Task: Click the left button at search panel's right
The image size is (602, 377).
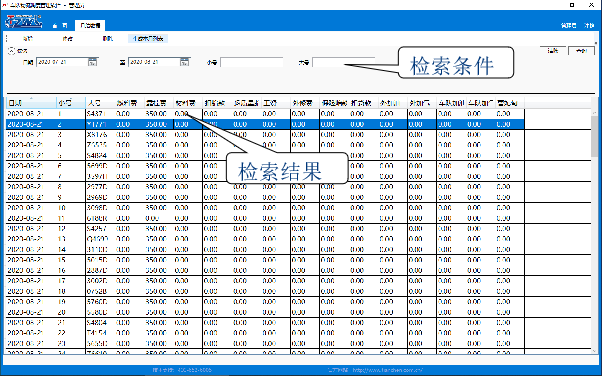Action: coord(553,51)
